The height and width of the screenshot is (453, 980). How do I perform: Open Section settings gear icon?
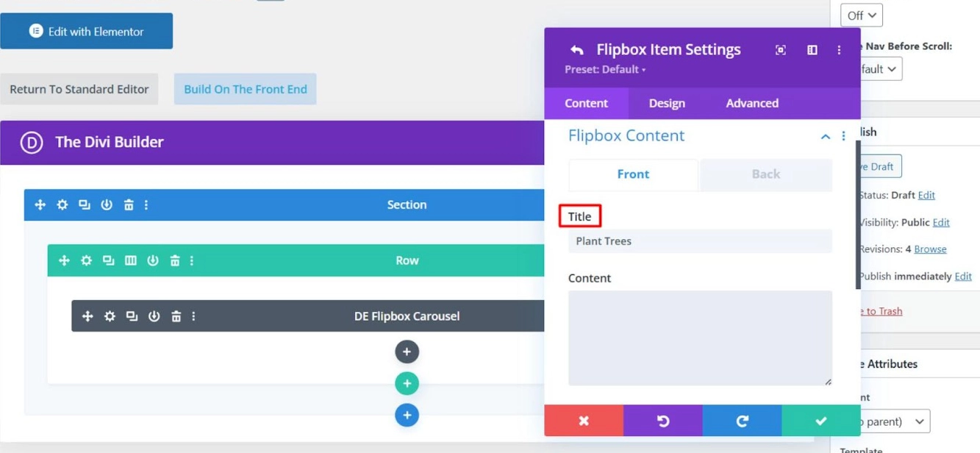coord(62,204)
